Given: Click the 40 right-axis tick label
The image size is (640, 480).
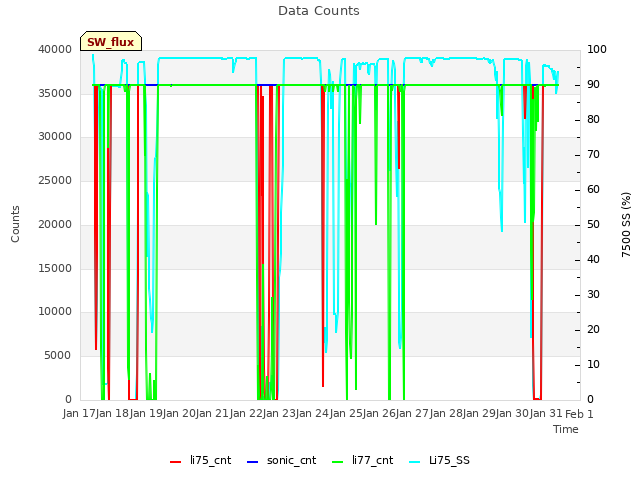Looking at the screenshot, I should (593, 260).
